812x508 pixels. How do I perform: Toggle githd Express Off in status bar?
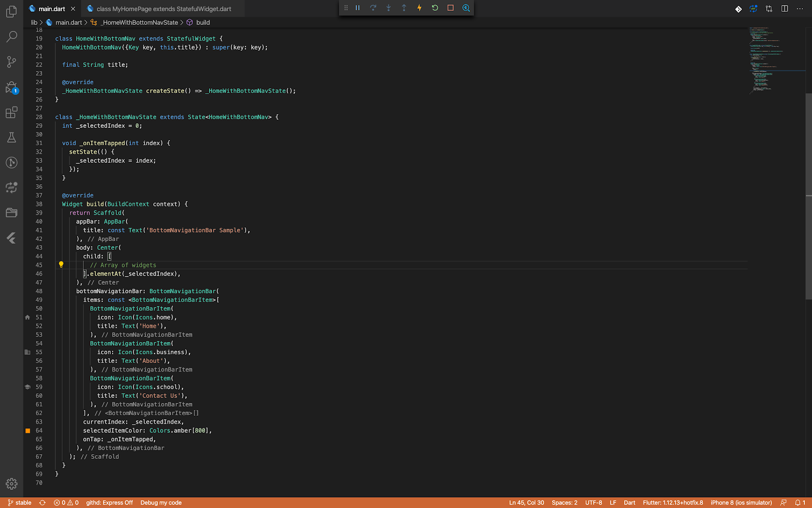(109, 503)
